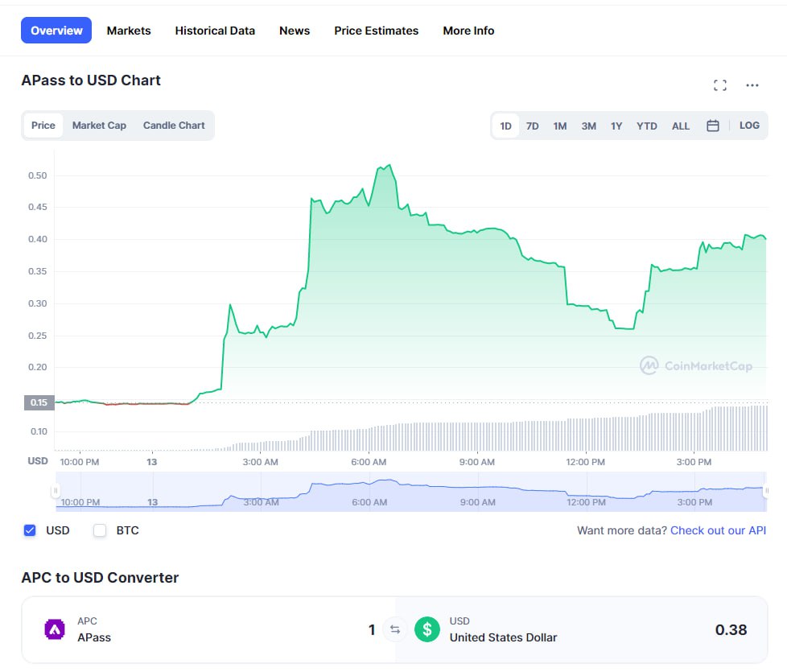
Task: Select the Price chart view
Action: click(x=43, y=126)
